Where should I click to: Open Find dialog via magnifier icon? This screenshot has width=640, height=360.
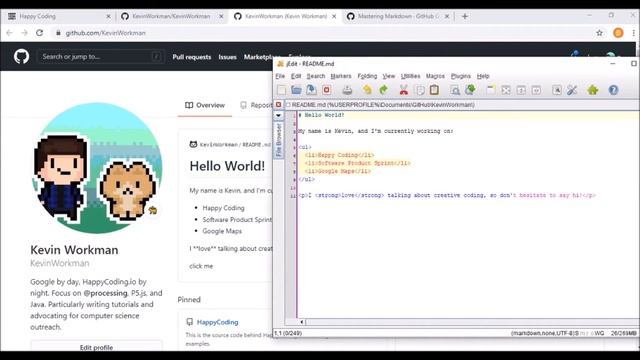(x=455, y=90)
